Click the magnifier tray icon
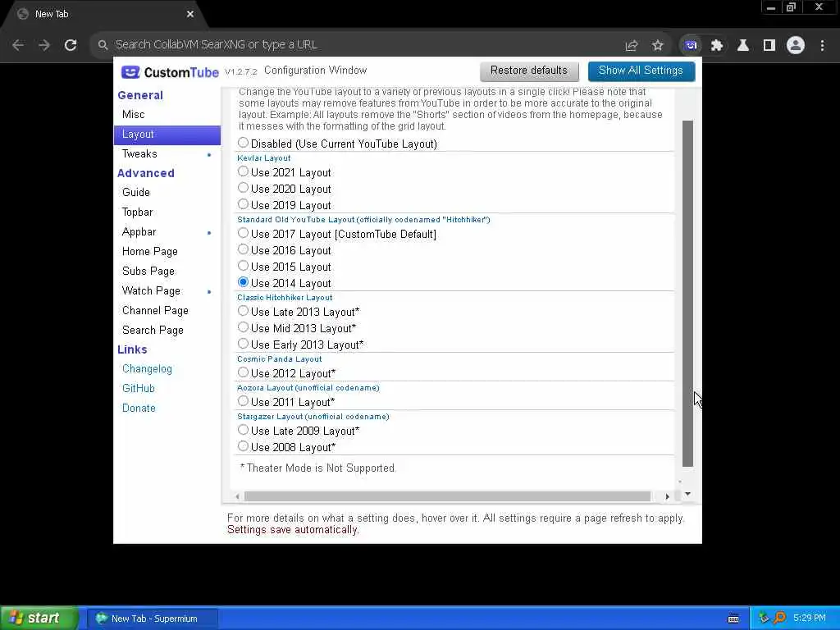This screenshot has width=840, height=630. tap(779, 619)
